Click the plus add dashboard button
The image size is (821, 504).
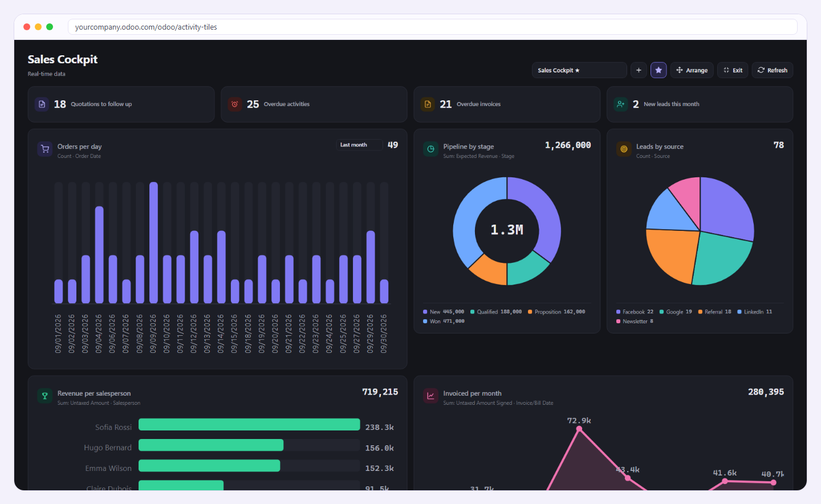(x=639, y=70)
